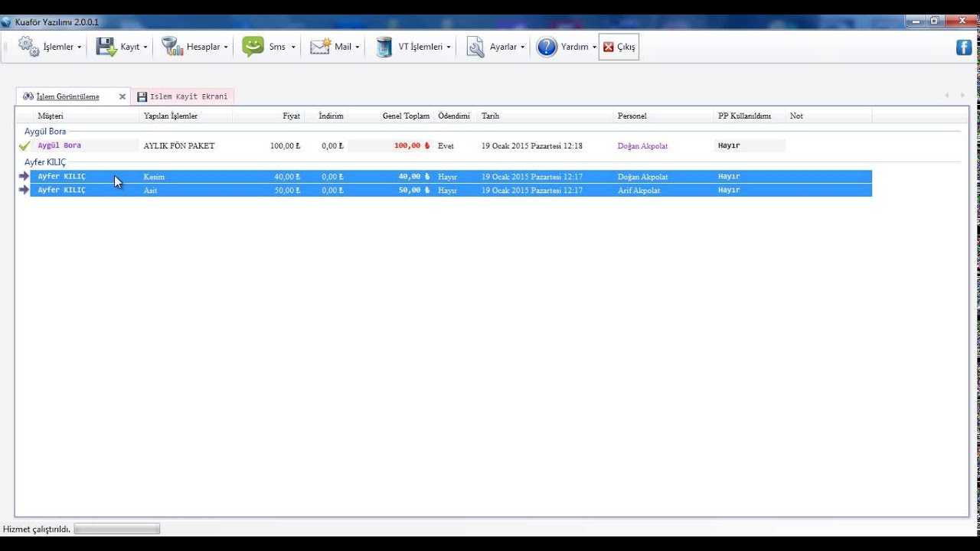
Task: Click the green Sms smiley icon
Action: point(253,47)
